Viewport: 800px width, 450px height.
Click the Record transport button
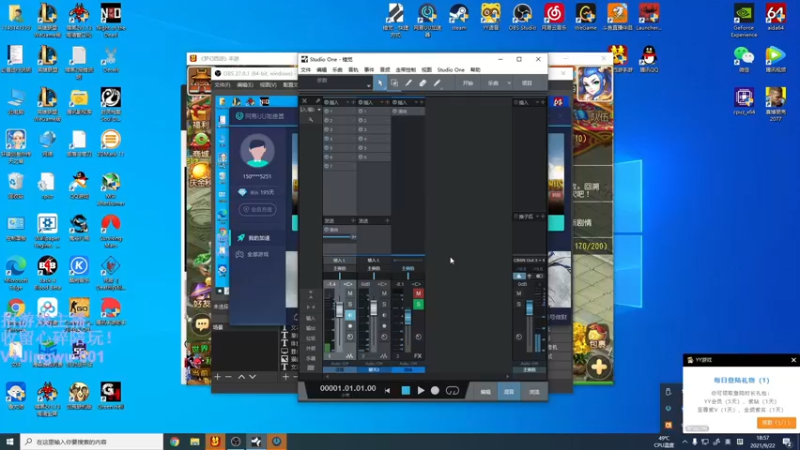(x=435, y=391)
